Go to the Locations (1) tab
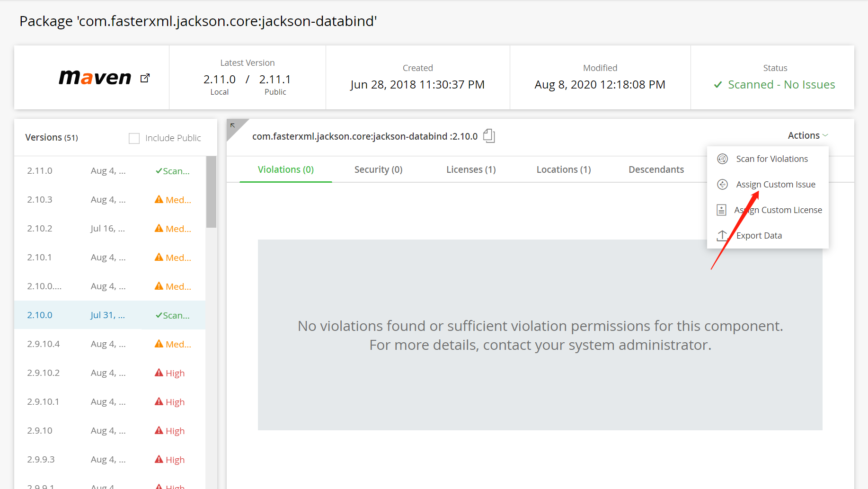868x489 pixels. pyautogui.click(x=564, y=169)
